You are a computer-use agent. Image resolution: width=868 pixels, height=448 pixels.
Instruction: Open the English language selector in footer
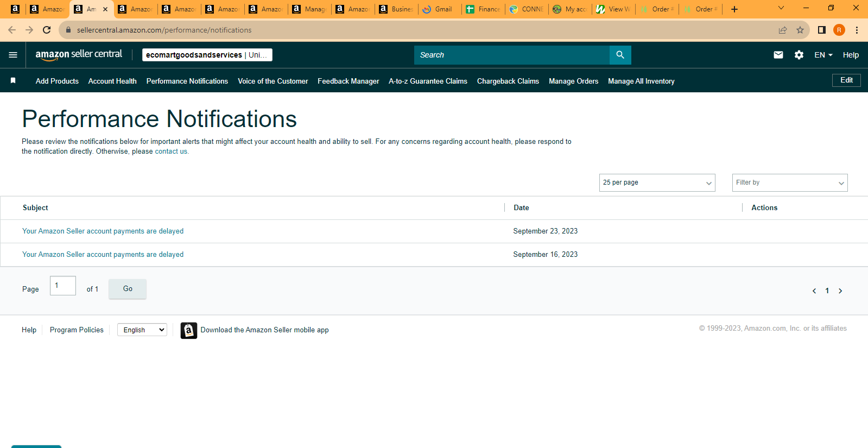(142, 330)
